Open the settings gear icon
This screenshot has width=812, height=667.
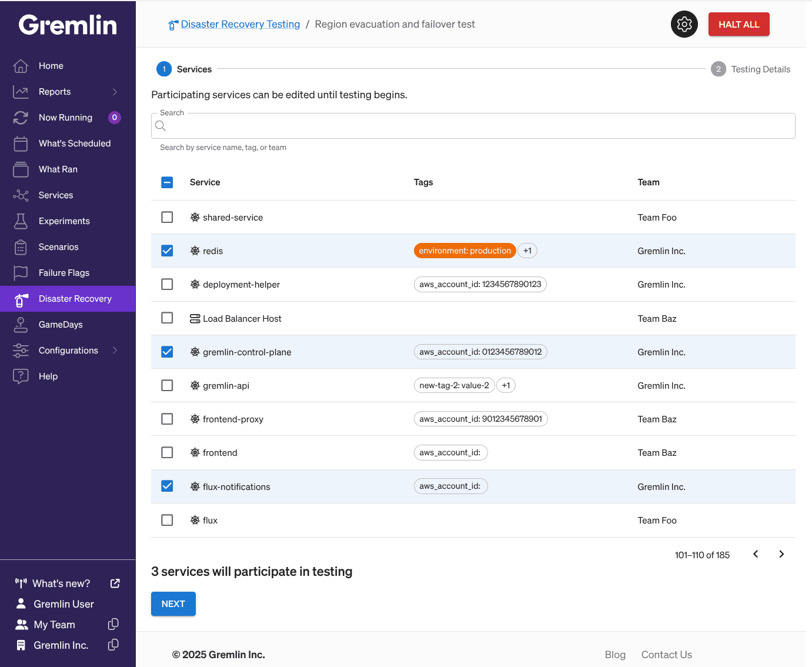[x=684, y=24]
